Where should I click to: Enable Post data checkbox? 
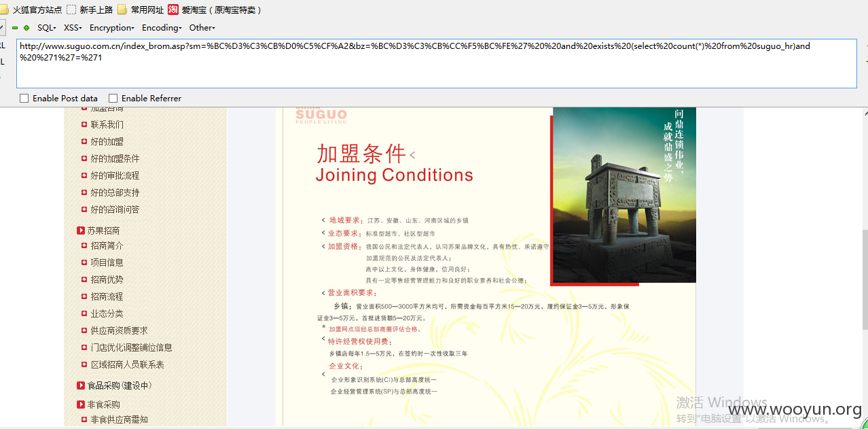pyautogui.click(x=24, y=99)
